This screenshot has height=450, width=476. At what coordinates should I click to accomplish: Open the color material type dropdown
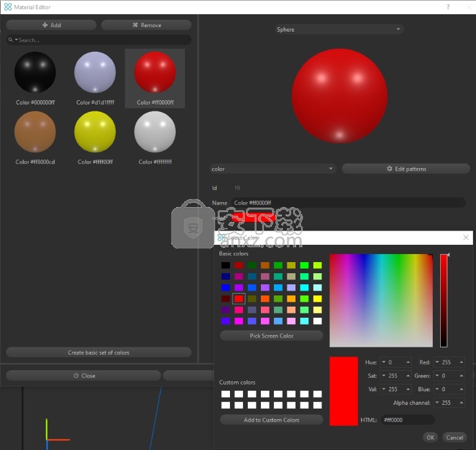click(273, 169)
